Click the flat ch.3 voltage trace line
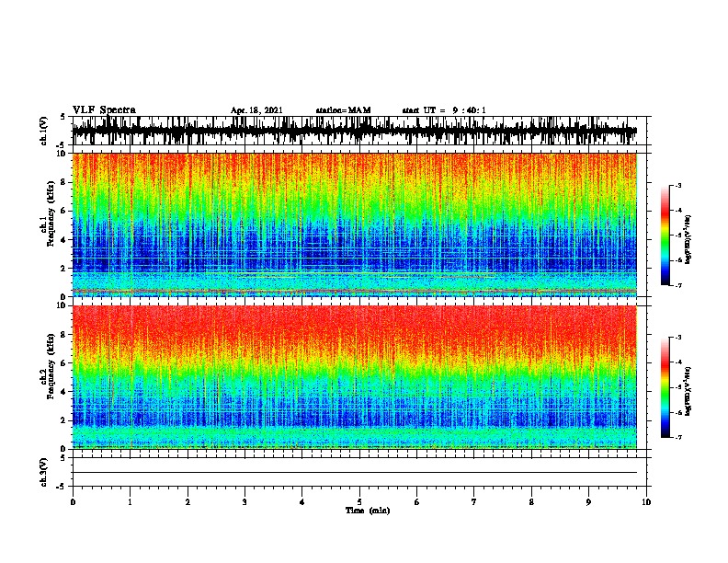 point(354,473)
